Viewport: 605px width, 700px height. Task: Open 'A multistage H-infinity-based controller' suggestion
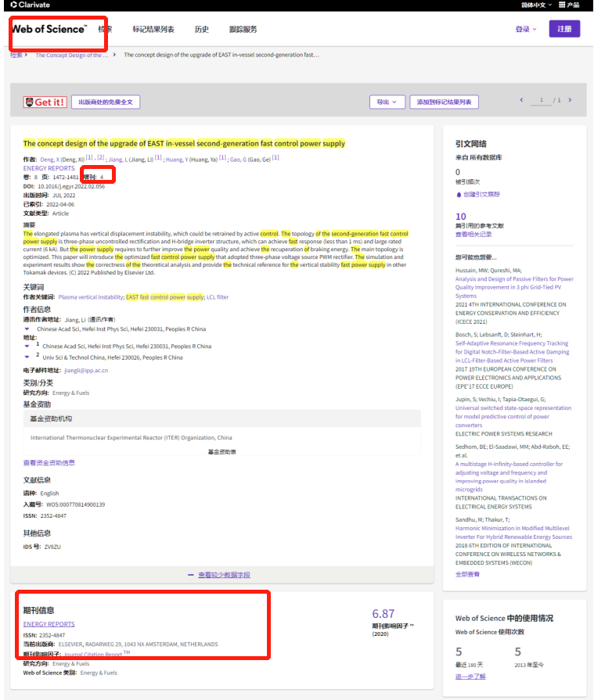click(x=509, y=477)
